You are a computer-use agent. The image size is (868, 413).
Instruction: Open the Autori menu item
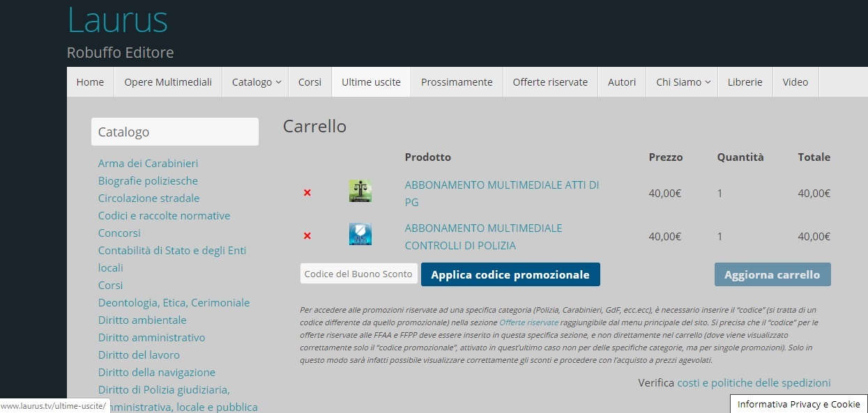tap(622, 82)
